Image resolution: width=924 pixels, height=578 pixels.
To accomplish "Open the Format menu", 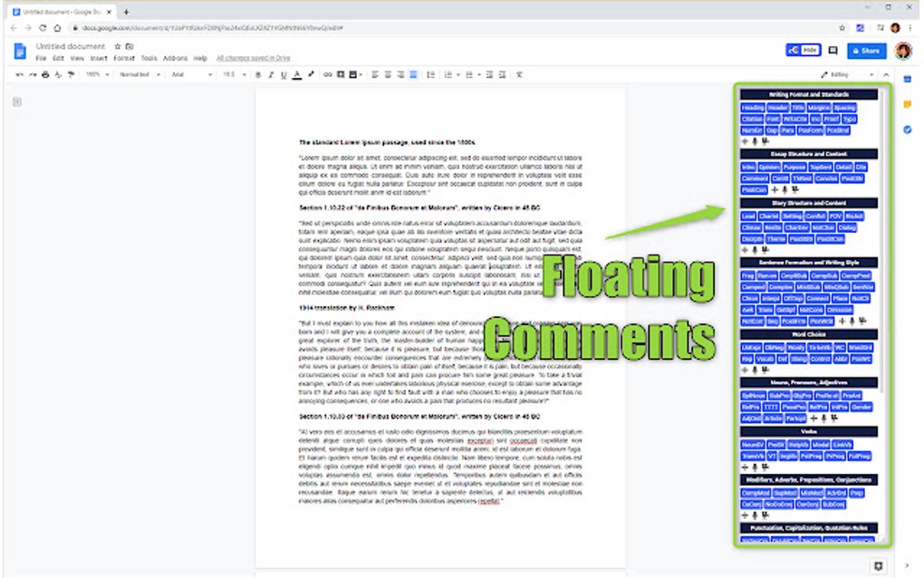I will pos(123,57).
